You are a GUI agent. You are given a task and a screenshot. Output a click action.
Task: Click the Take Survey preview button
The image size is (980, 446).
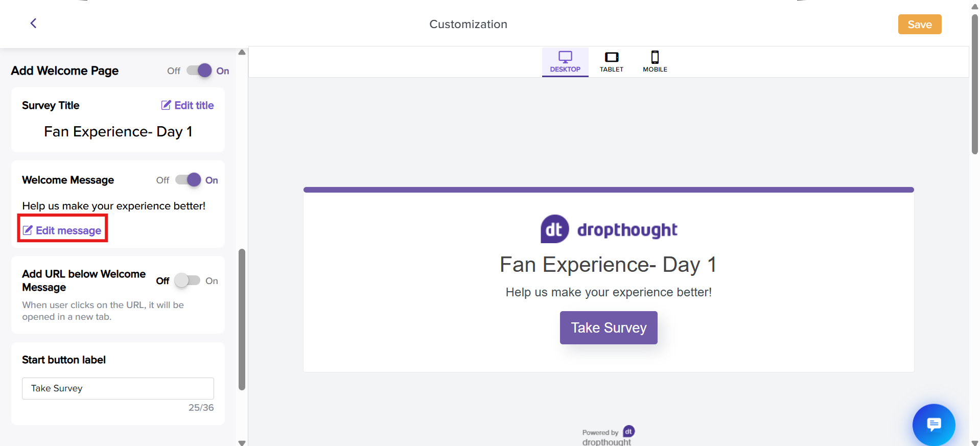[x=609, y=327]
